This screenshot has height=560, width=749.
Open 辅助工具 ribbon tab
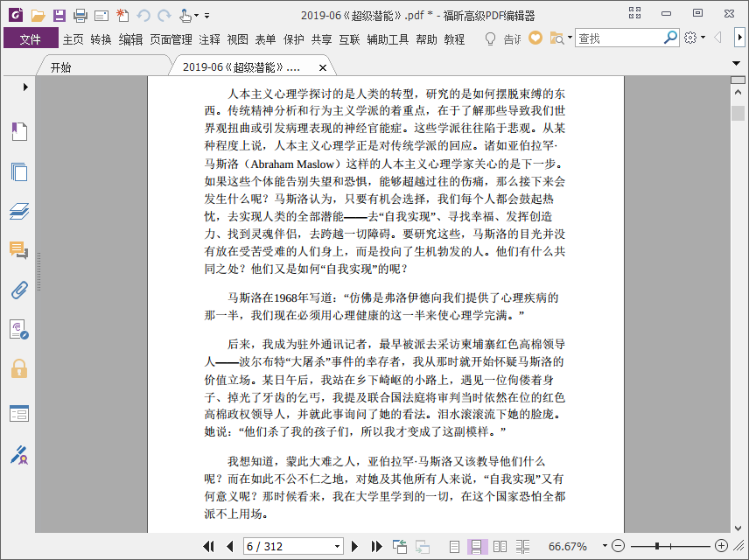(388, 39)
